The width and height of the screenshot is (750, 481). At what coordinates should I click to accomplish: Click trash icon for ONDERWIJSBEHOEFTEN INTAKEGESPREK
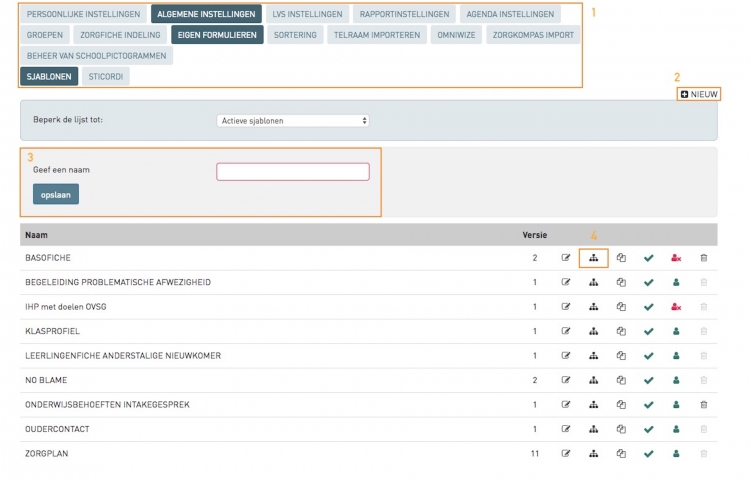coord(703,405)
